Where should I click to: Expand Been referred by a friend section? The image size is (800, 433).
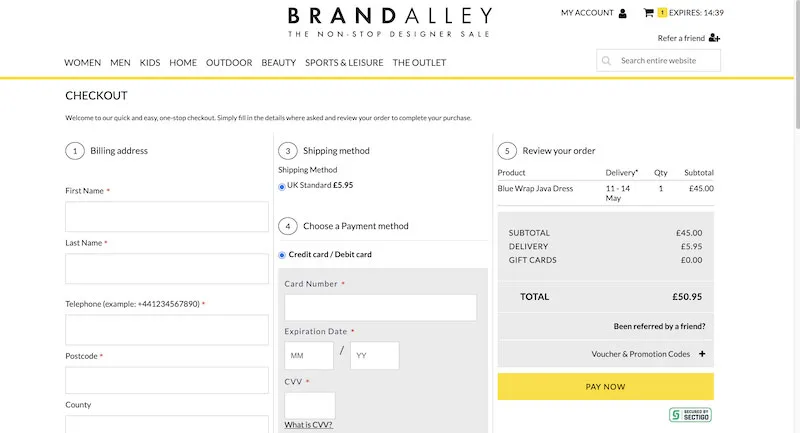click(659, 326)
